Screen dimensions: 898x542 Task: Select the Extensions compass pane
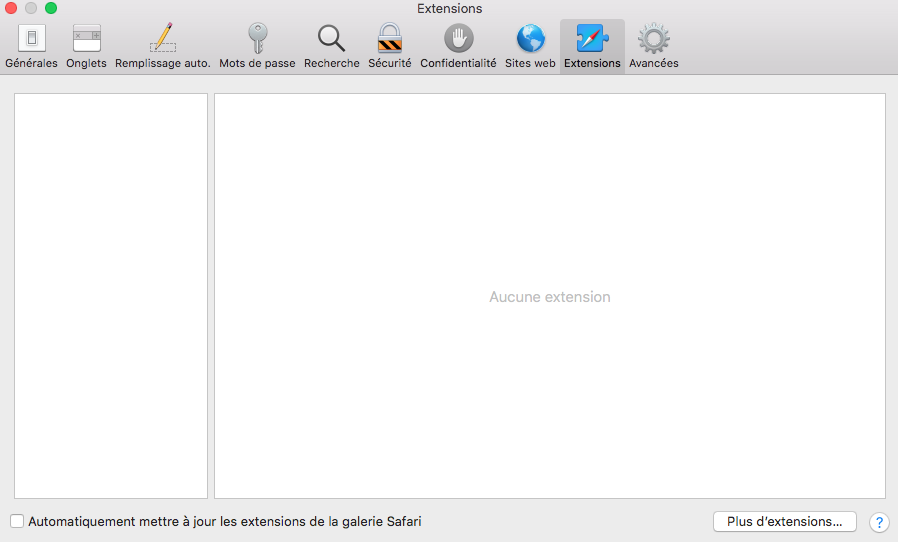pyautogui.click(x=592, y=46)
